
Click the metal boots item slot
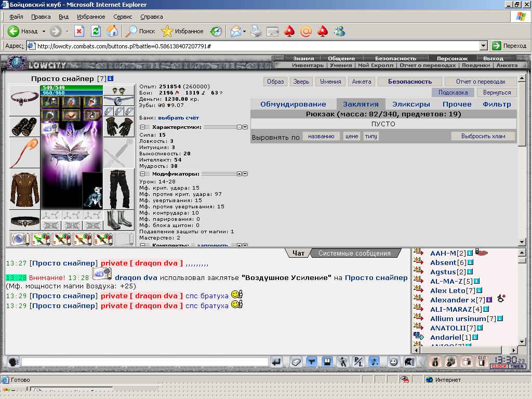[x=119, y=220]
